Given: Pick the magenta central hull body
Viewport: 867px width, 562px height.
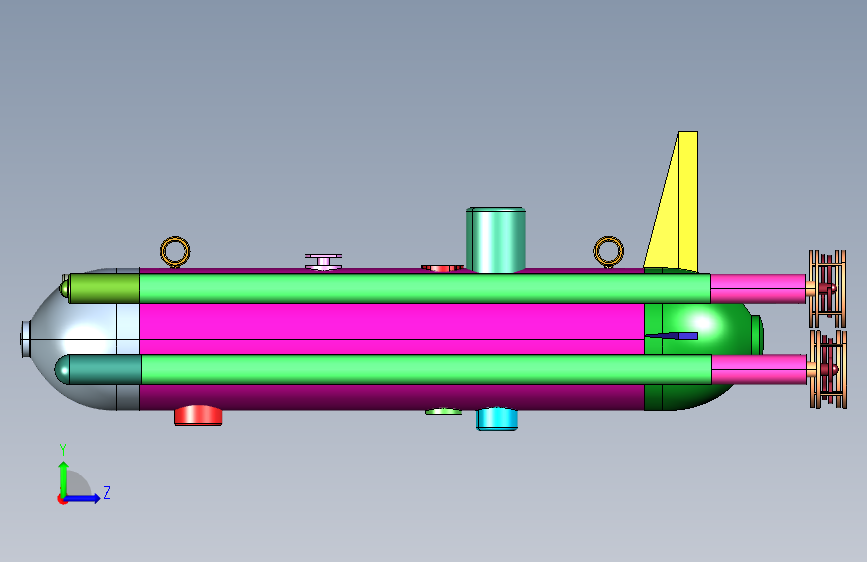Looking at the screenshot, I should pos(391,329).
